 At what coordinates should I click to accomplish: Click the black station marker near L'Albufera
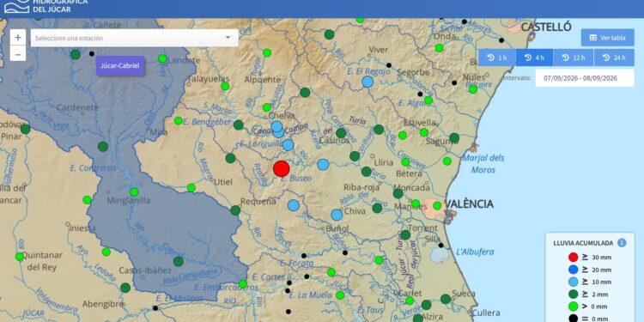[440, 246]
